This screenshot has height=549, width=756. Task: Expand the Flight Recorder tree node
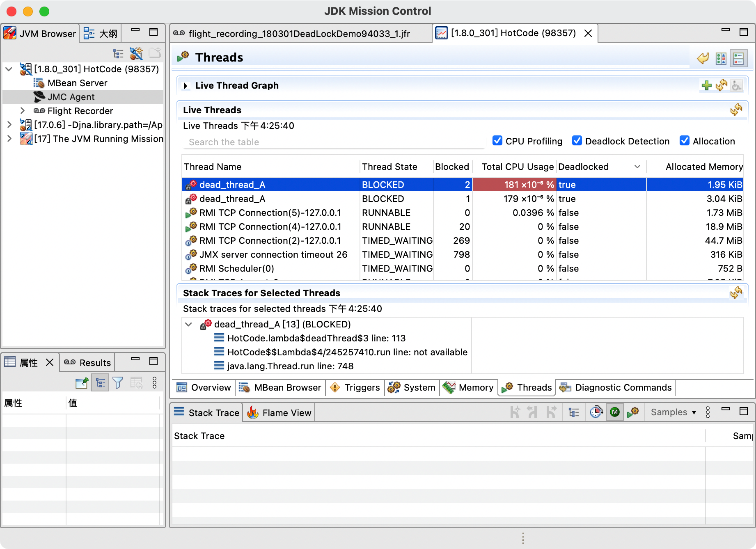pos(23,111)
